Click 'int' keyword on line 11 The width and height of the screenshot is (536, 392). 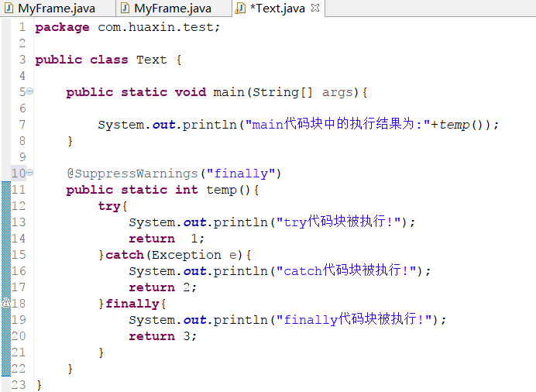tap(187, 190)
